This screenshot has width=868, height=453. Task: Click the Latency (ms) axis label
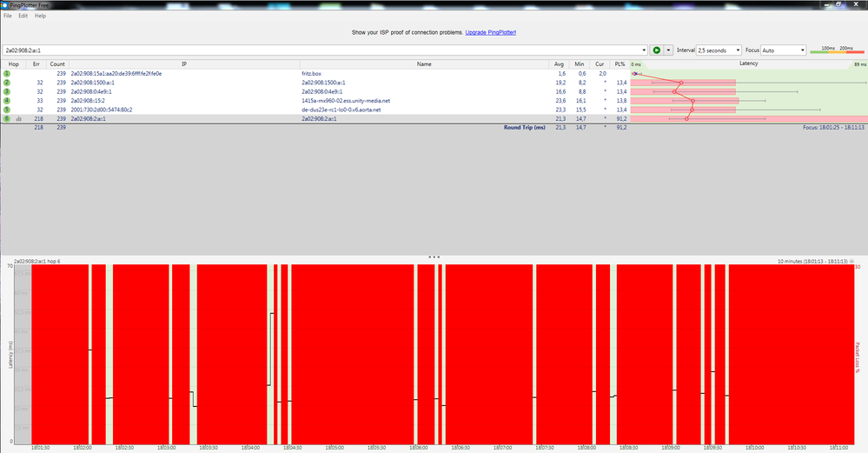pyautogui.click(x=10, y=355)
